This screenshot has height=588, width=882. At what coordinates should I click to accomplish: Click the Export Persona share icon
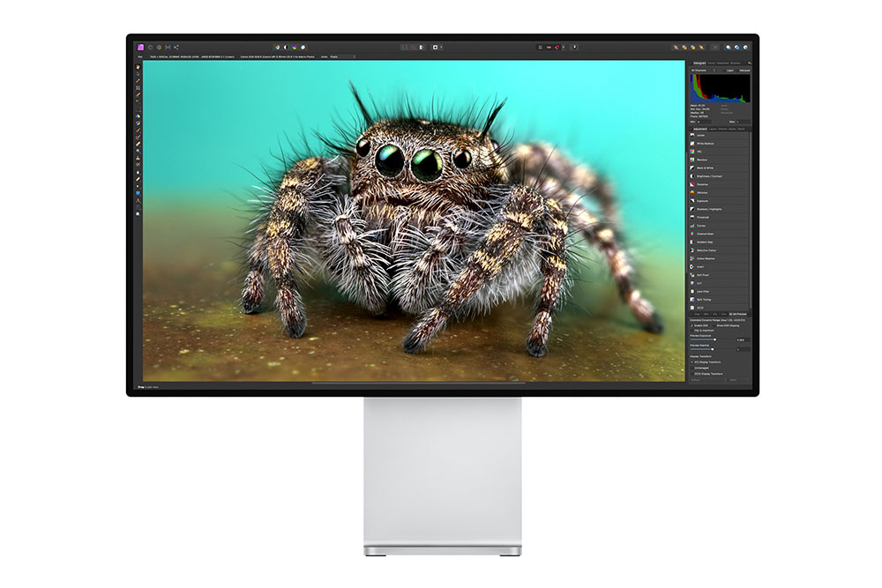177,47
